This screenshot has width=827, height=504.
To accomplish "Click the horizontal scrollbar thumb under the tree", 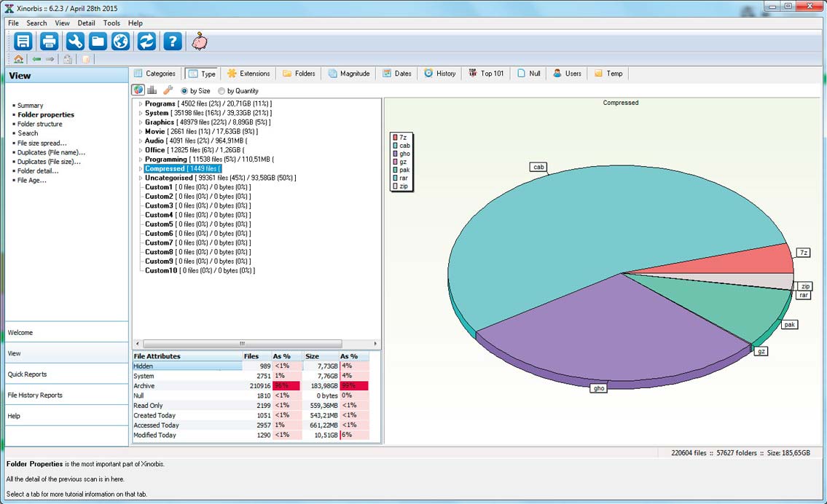I will click(x=242, y=343).
